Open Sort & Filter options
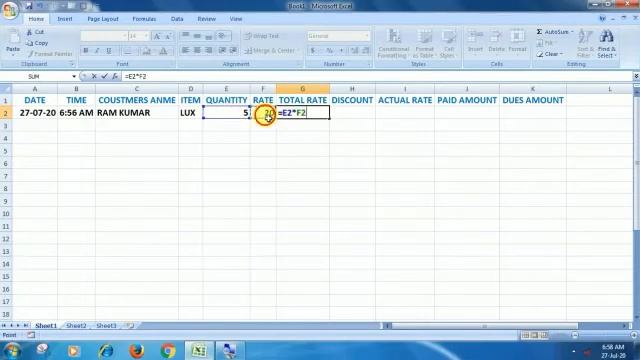The image size is (640, 360). (585, 44)
